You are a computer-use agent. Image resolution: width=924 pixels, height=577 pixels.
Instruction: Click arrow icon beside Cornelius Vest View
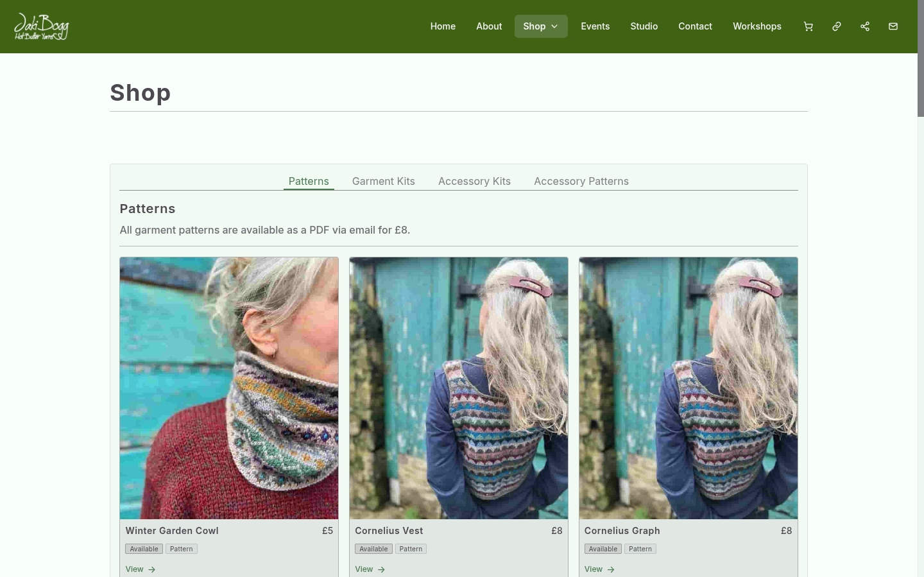pos(381,569)
